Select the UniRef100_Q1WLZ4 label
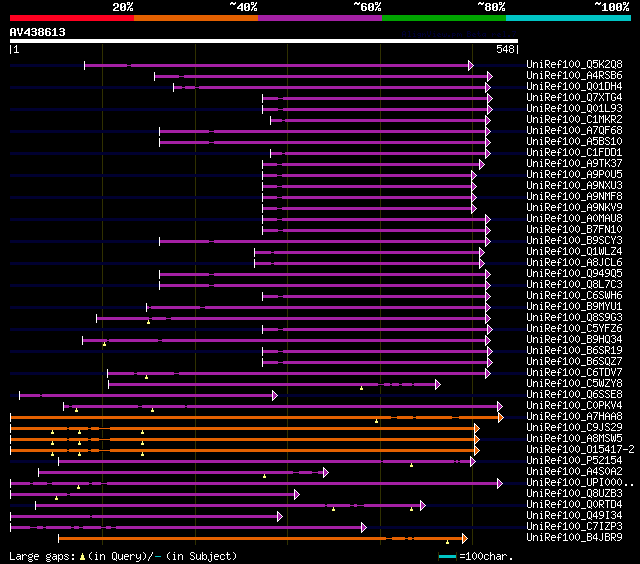Image resolution: width=640 pixels, height=564 pixels. coord(574,251)
